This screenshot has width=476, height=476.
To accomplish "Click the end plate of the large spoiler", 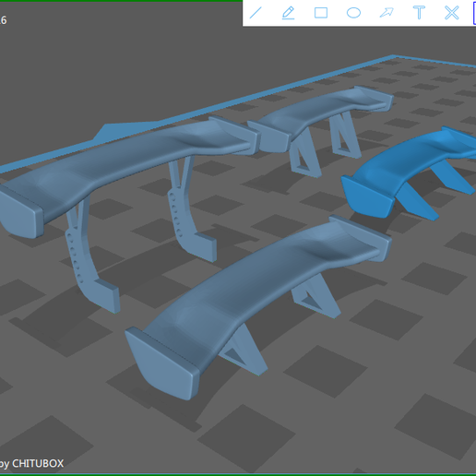I will click(20, 212).
